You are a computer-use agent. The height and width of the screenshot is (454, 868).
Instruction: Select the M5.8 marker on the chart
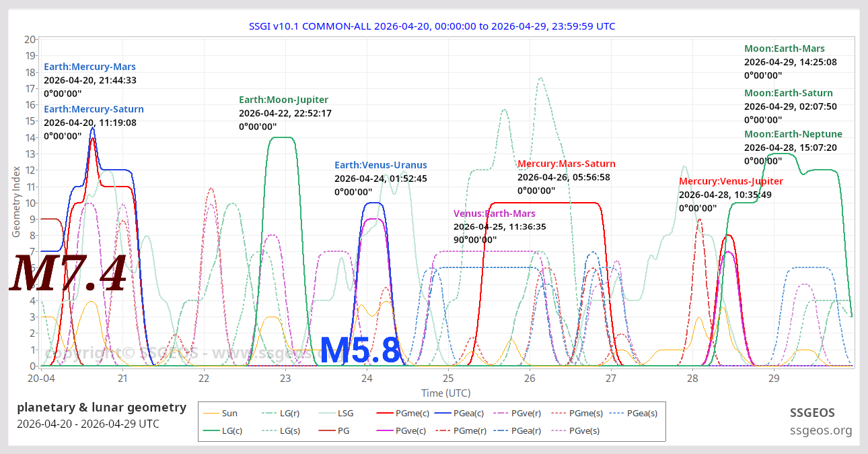361,351
